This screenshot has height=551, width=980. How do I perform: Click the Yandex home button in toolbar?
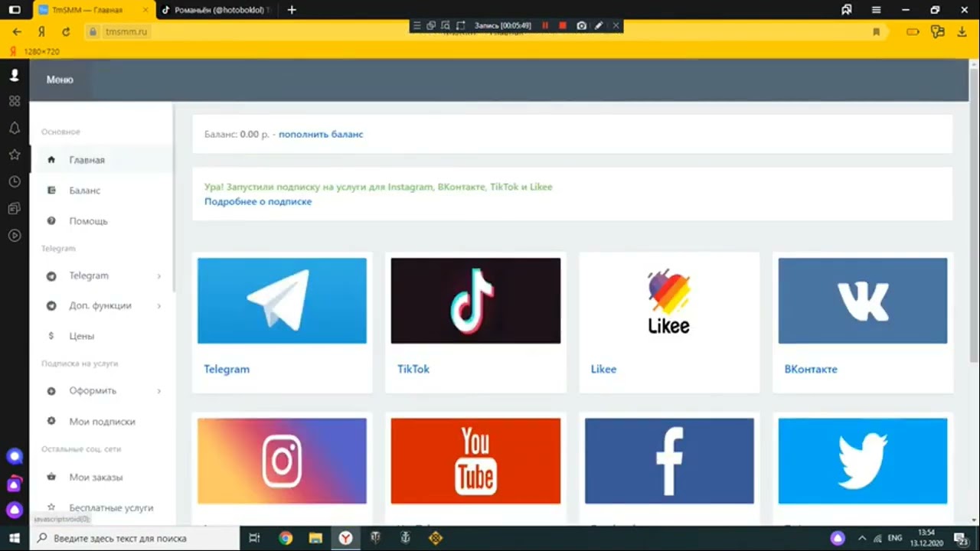tap(41, 32)
